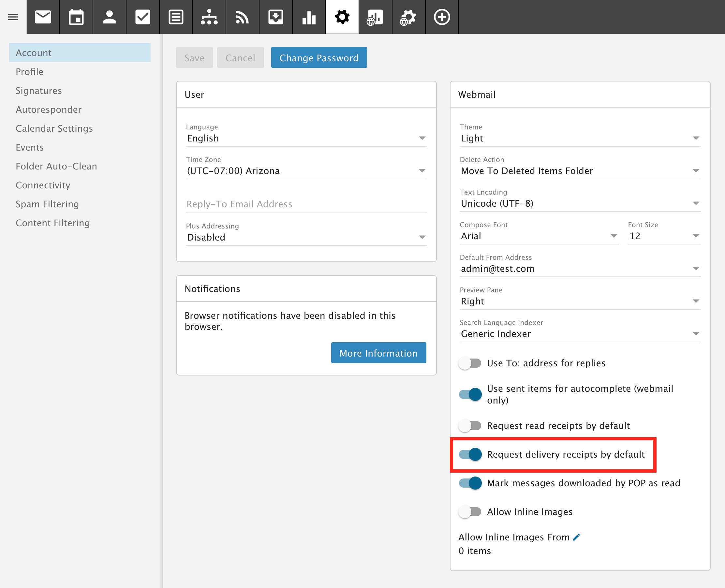Click the Cancel button
This screenshot has width=725, height=588.
[x=240, y=58]
